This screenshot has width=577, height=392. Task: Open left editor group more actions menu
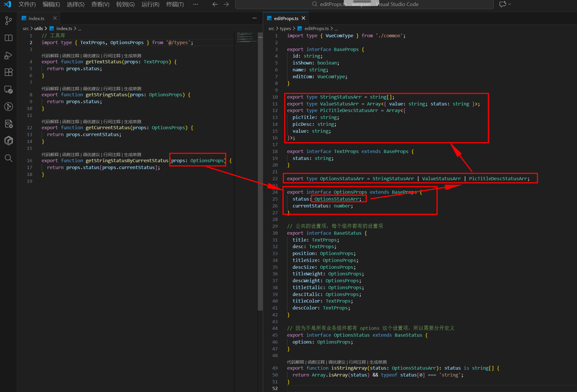254,18
